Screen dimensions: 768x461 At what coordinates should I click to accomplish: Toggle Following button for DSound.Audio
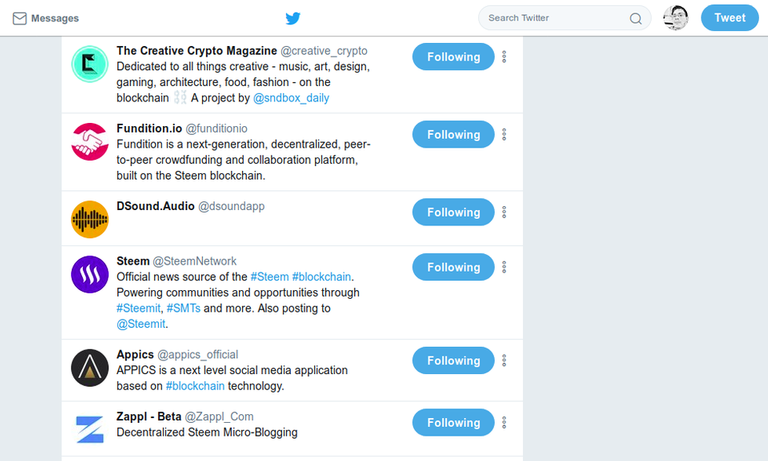point(453,212)
